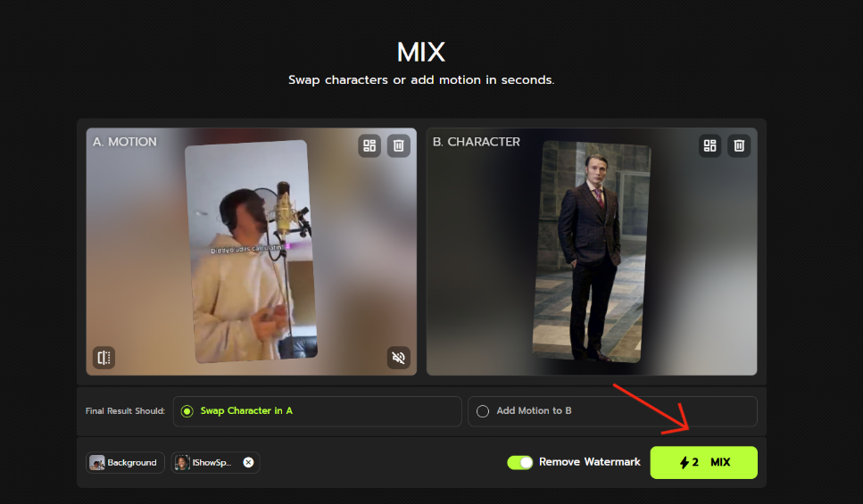Delete the B. Character image with trash icon
Image resolution: width=863 pixels, height=504 pixels.
739,145
